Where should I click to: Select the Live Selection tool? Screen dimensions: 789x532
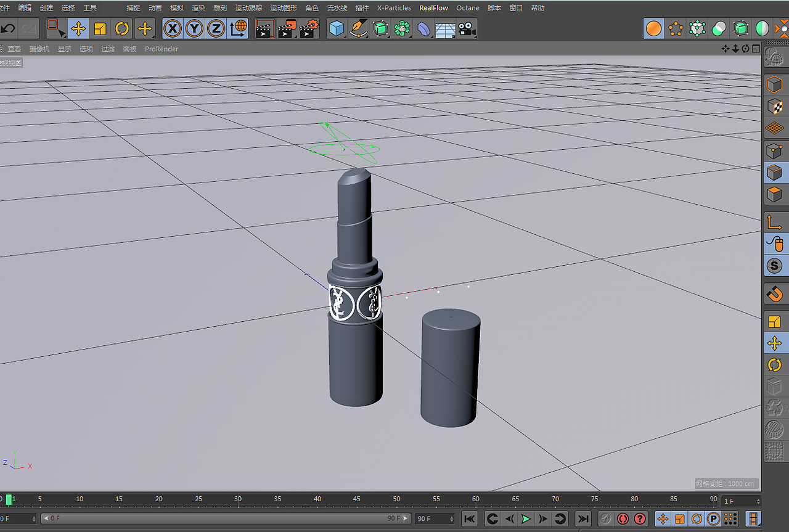(x=56, y=28)
